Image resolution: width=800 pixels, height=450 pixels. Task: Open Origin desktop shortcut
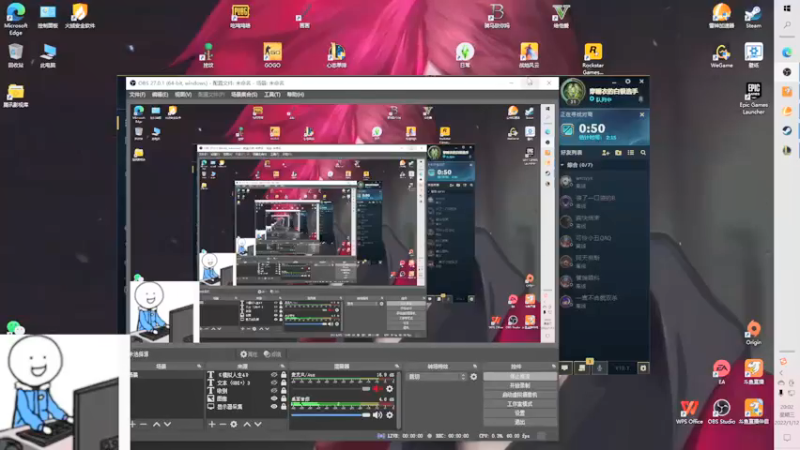coord(754,333)
